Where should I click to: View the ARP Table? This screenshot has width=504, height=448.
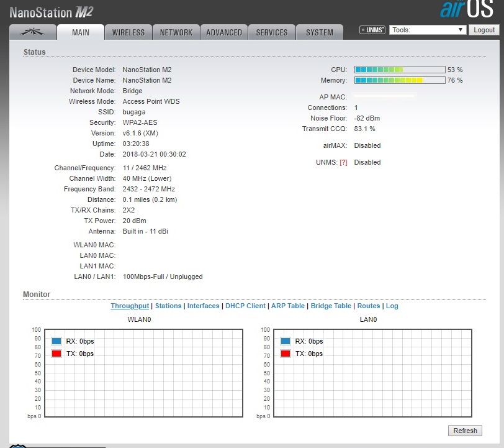coord(287,306)
